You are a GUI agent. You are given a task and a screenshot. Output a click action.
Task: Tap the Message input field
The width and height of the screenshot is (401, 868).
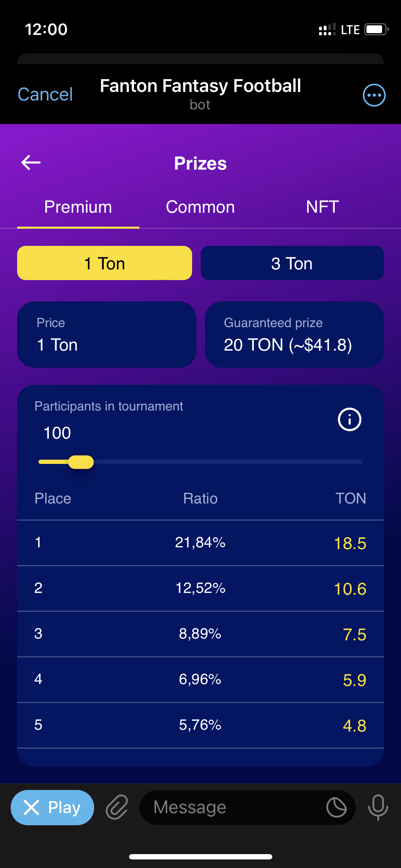[235, 807]
